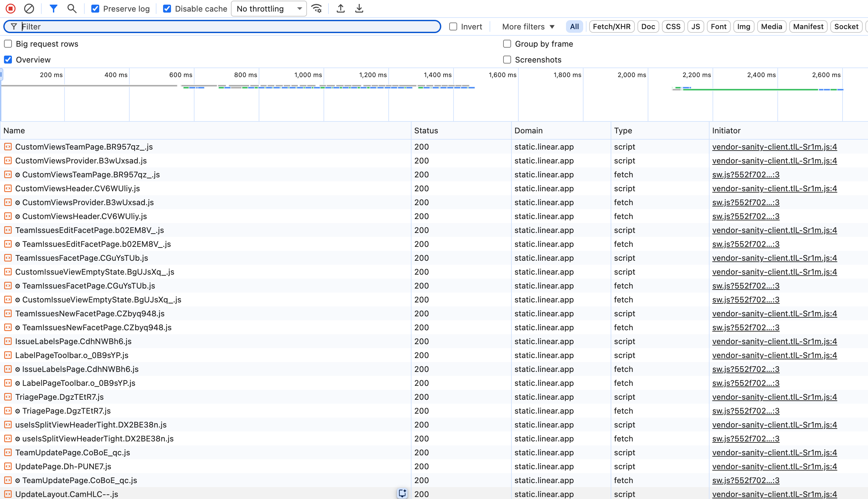868x499 pixels.
Task: Enable the Screenshots option
Action: pyautogui.click(x=507, y=60)
